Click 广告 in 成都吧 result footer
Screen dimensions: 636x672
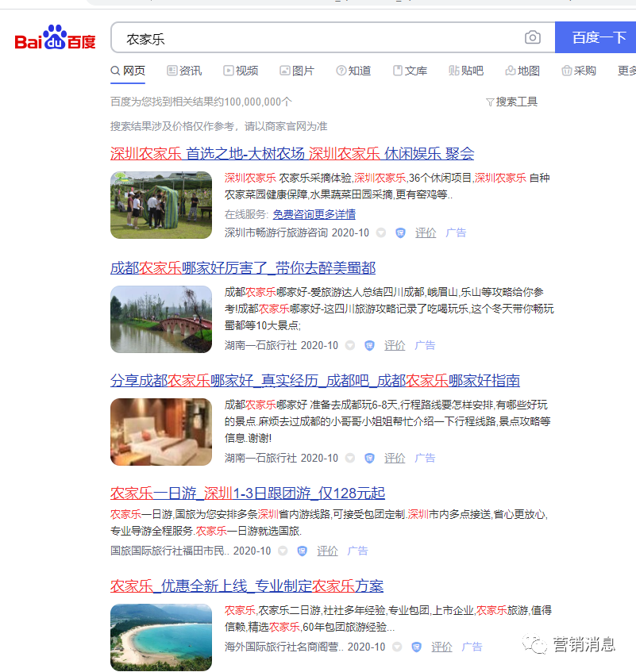click(x=425, y=458)
